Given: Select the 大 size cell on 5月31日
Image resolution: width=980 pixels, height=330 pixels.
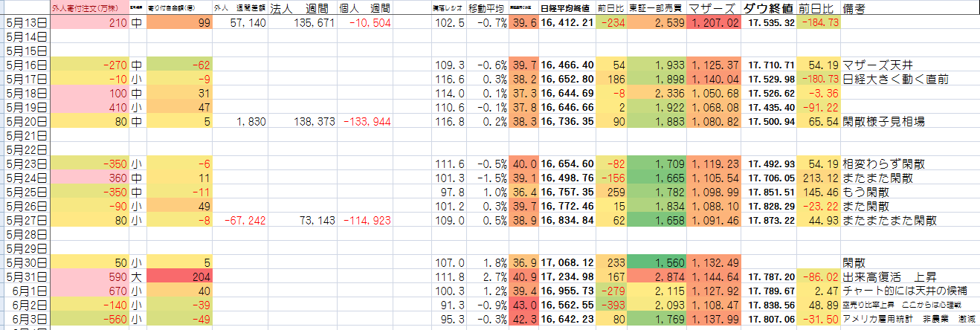Looking at the screenshot, I should [138, 276].
